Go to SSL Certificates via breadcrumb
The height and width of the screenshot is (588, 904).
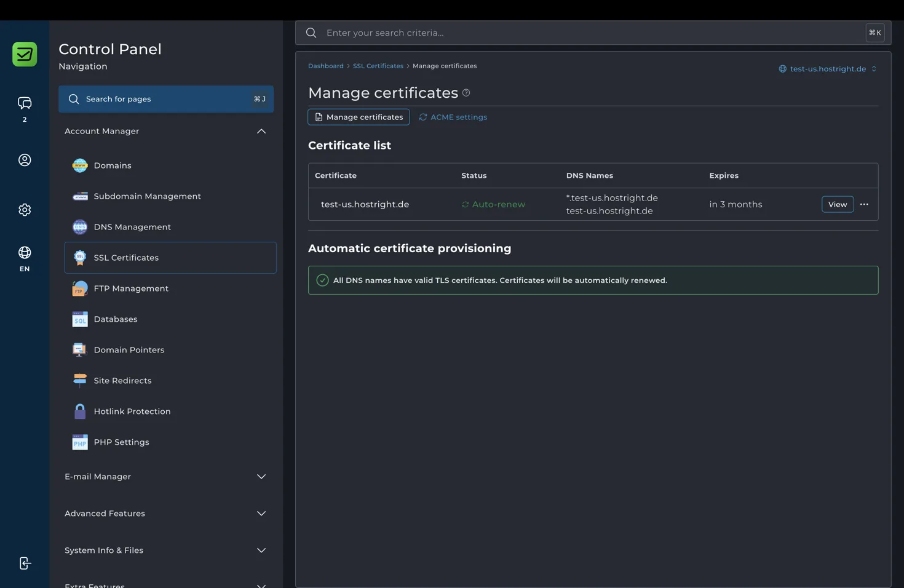point(378,66)
